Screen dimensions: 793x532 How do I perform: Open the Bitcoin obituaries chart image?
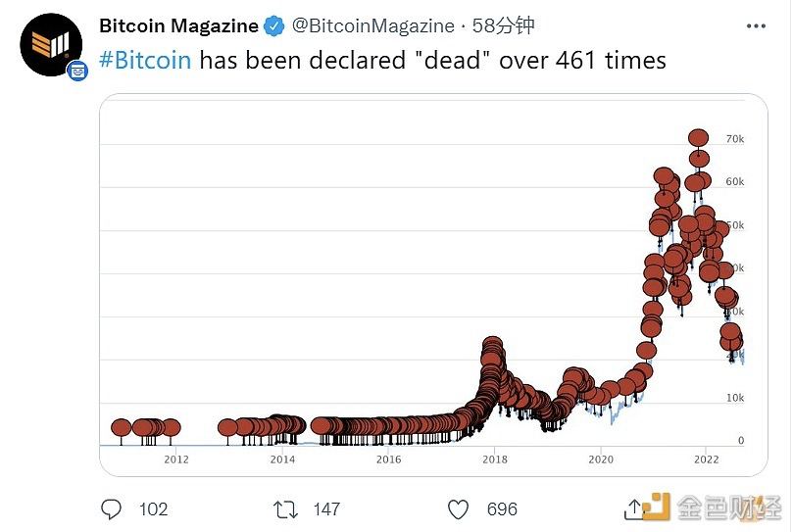click(431, 284)
